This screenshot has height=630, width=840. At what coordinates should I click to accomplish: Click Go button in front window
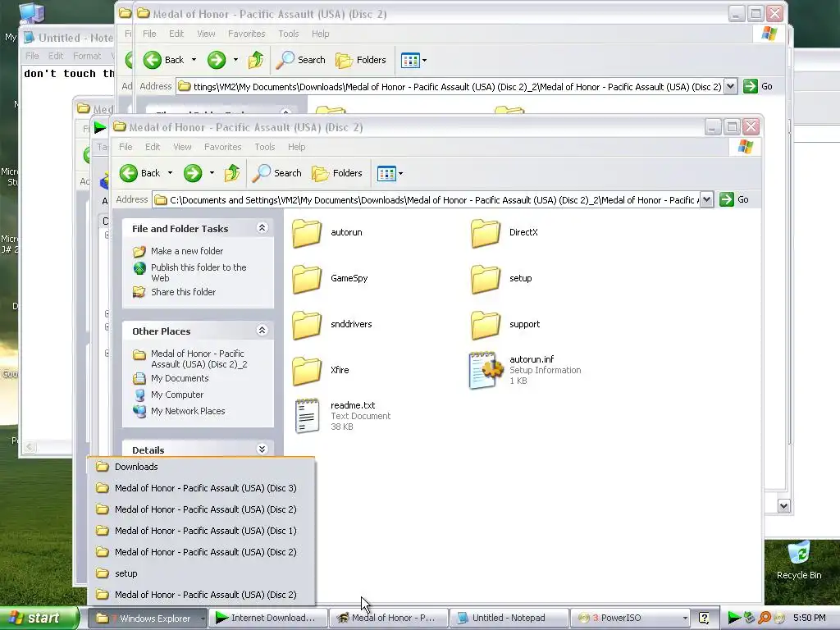(x=734, y=200)
